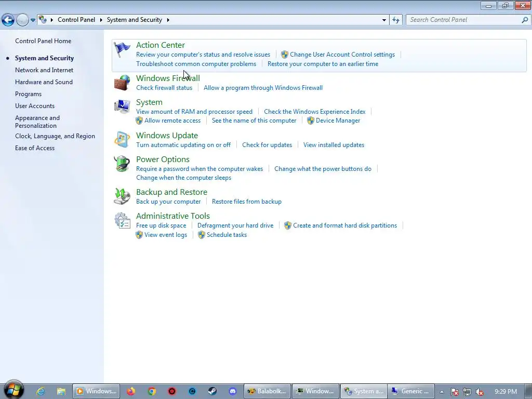Launch Internet Explorer from the taskbar
532x399 pixels.
[41, 391]
